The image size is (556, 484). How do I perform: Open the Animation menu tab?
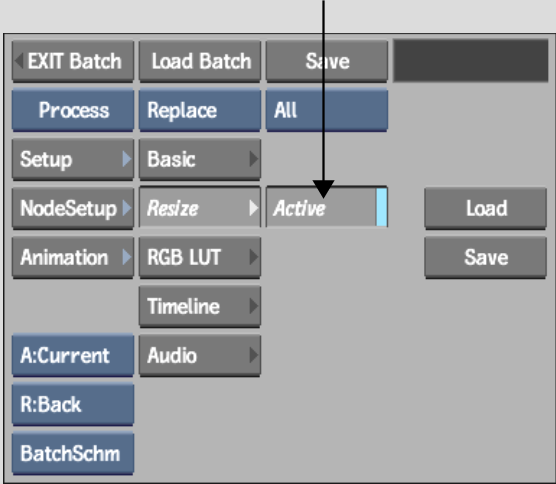[73, 257]
